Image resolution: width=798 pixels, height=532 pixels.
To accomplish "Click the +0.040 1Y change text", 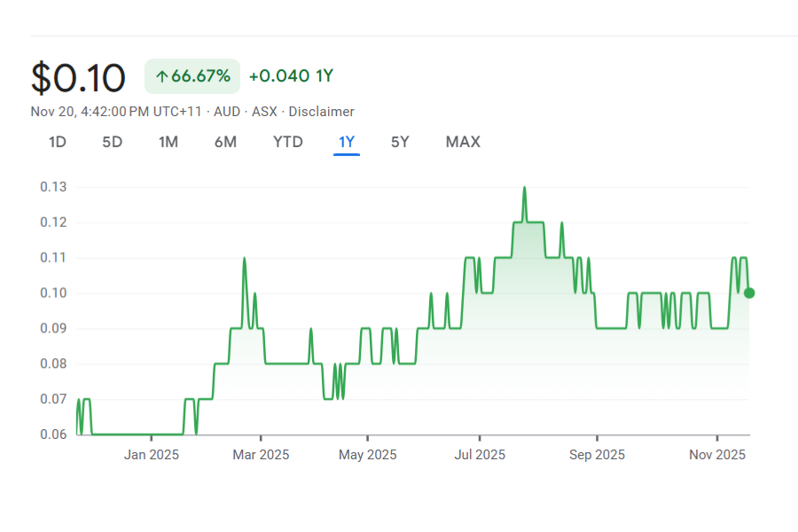I will 291,76.
